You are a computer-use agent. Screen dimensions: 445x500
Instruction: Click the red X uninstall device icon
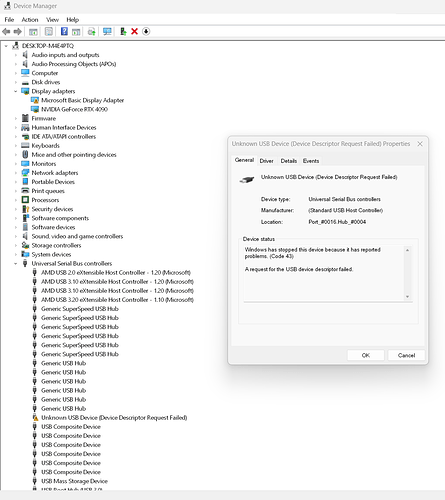[x=134, y=31]
